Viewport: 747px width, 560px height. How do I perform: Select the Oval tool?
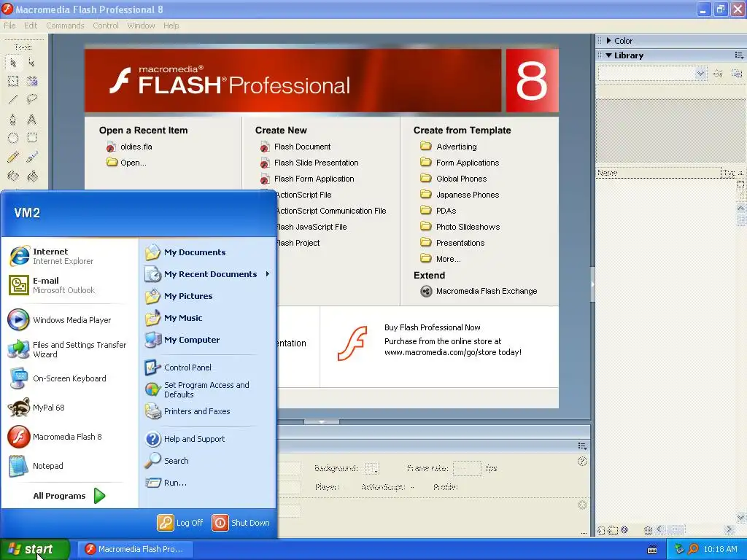13,138
